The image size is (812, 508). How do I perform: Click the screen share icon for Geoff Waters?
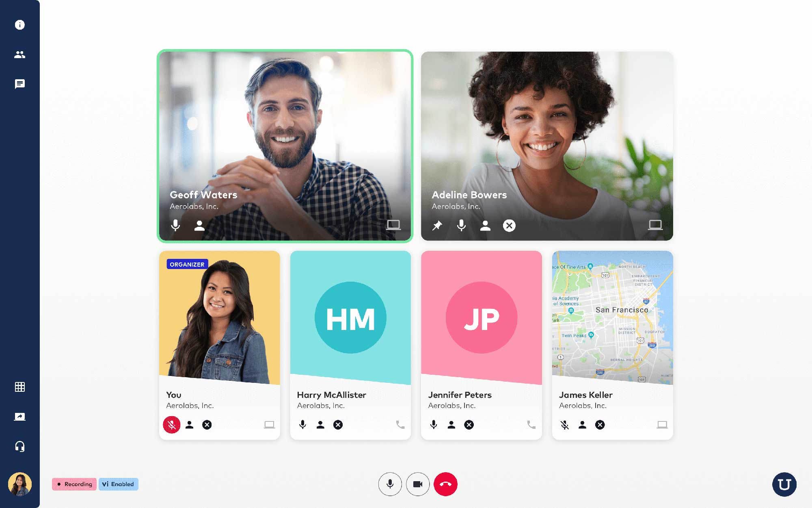tap(393, 226)
